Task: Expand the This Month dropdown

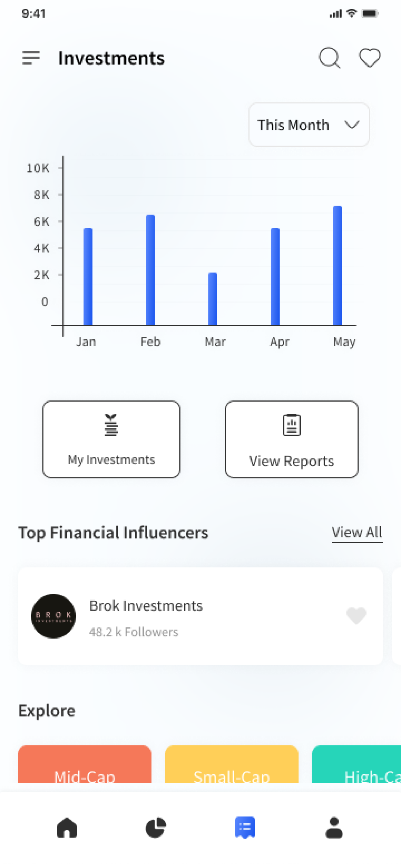Action: pos(309,125)
